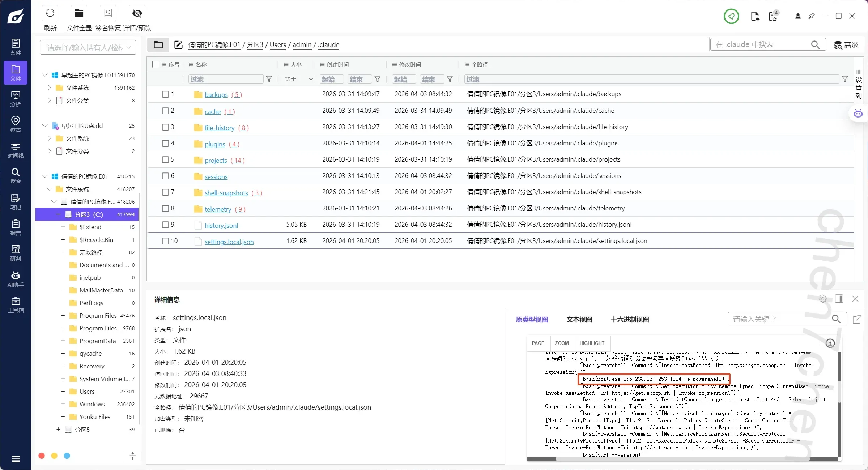
Task: Click the 高级 advanced search button
Action: coord(846,45)
